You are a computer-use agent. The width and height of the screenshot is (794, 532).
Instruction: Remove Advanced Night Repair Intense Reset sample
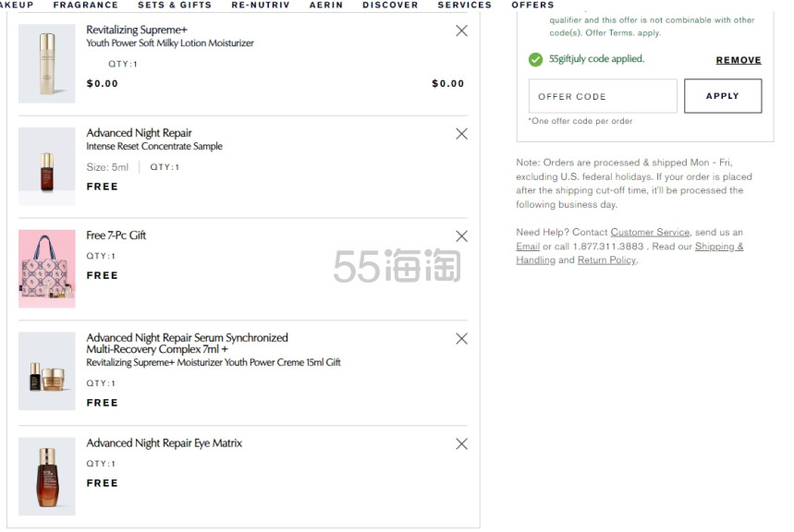461,134
